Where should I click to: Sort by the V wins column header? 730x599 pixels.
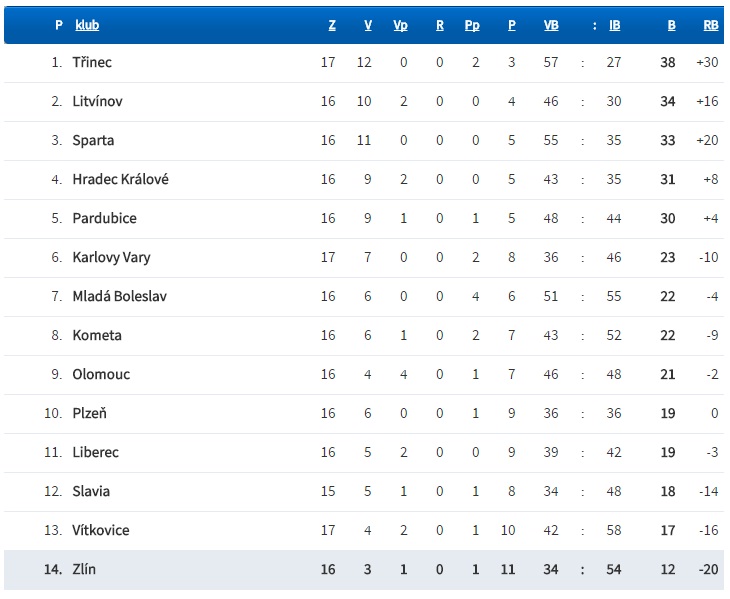click(x=368, y=25)
